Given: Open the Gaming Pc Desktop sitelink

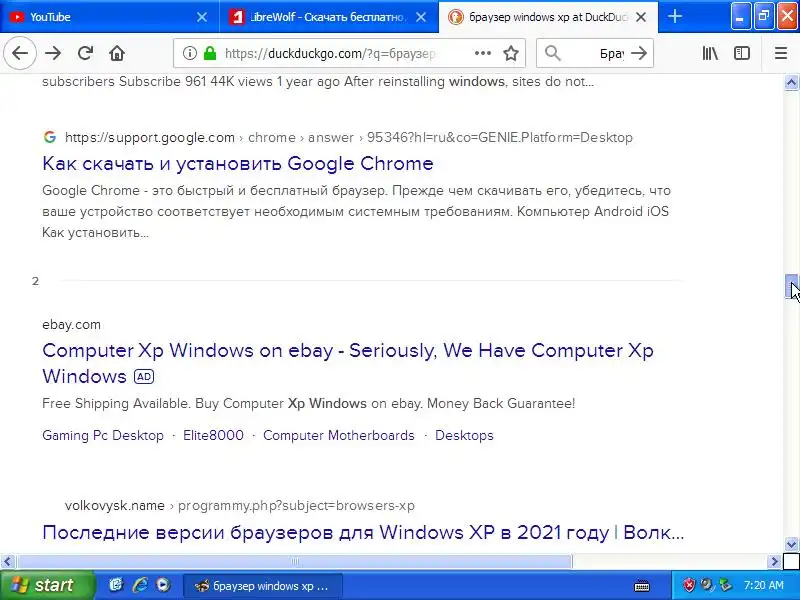Looking at the screenshot, I should pyautogui.click(x=103, y=435).
